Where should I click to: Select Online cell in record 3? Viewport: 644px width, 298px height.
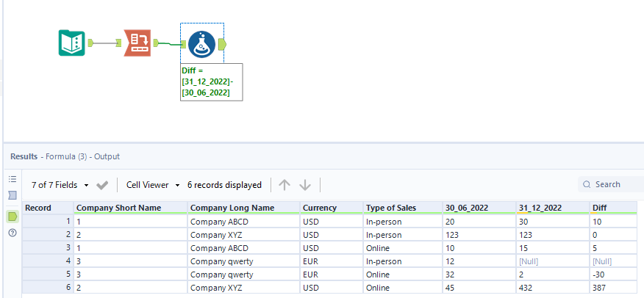403,248
